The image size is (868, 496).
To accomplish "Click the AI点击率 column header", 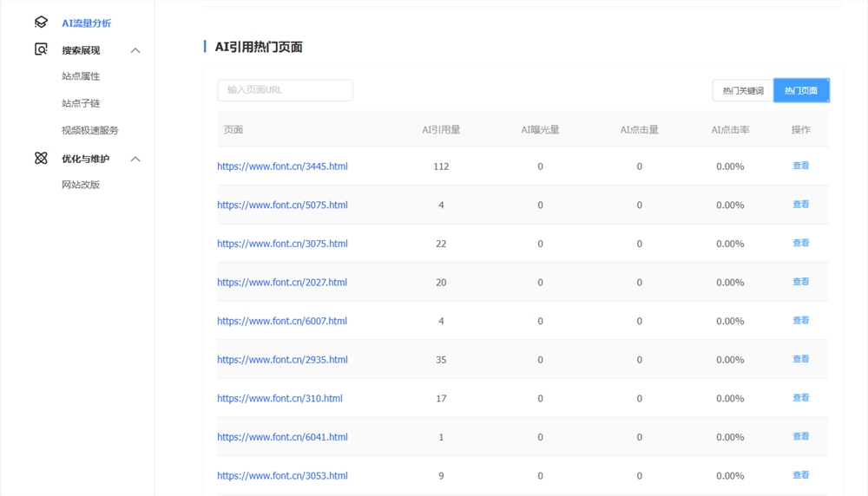I will coord(730,130).
